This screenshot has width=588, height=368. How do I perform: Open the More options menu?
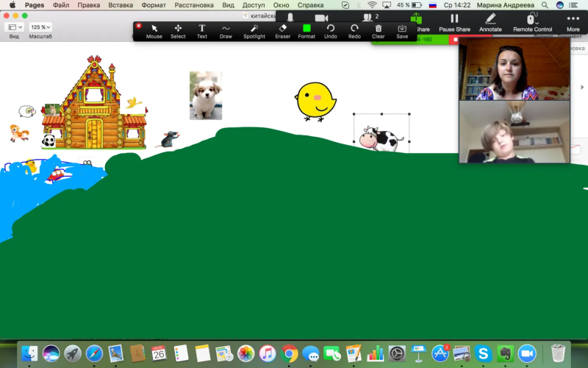[573, 23]
